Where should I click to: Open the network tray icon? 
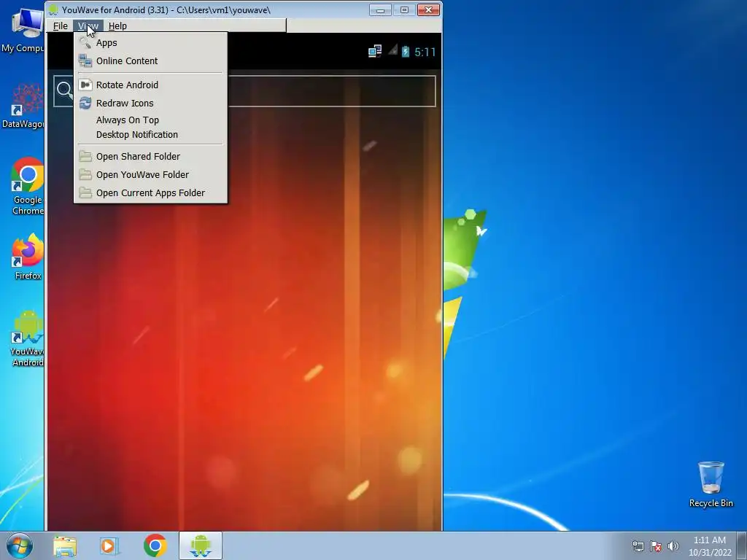coord(638,546)
